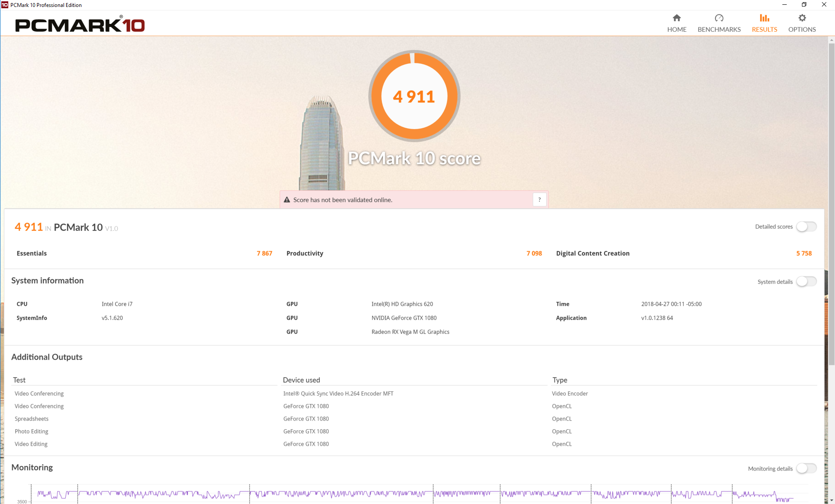This screenshot has height=504, width=835.
Task: Click SystemInfo version v5.1.620
Action: coord(112,318)
